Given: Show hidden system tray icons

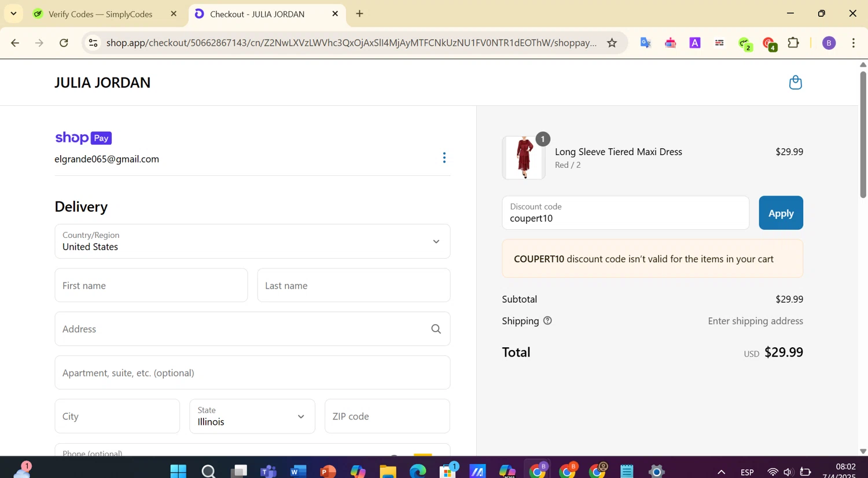Looking at the screenshot, I should click(x=721, y=472).
